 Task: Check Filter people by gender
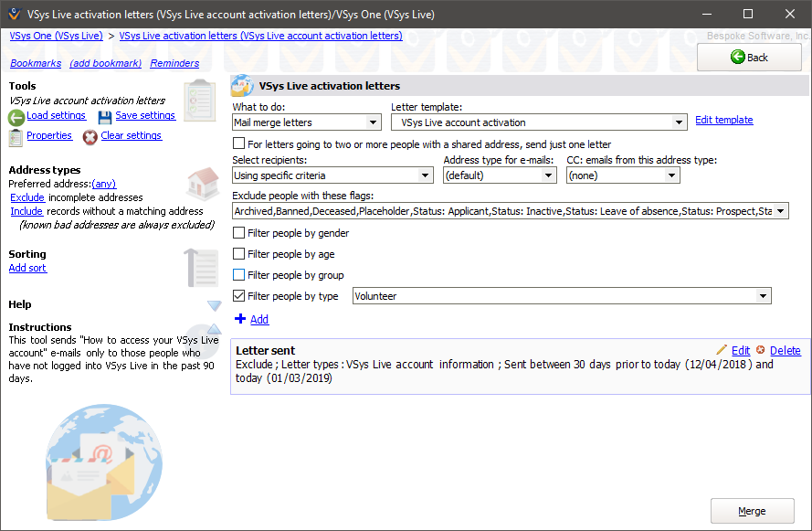[x=239, y=233]
